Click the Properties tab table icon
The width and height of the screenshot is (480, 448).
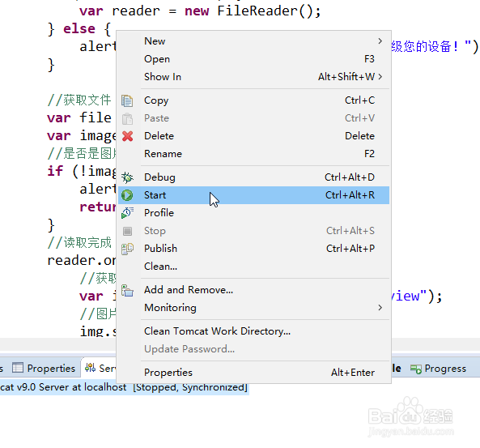[18, 368]
